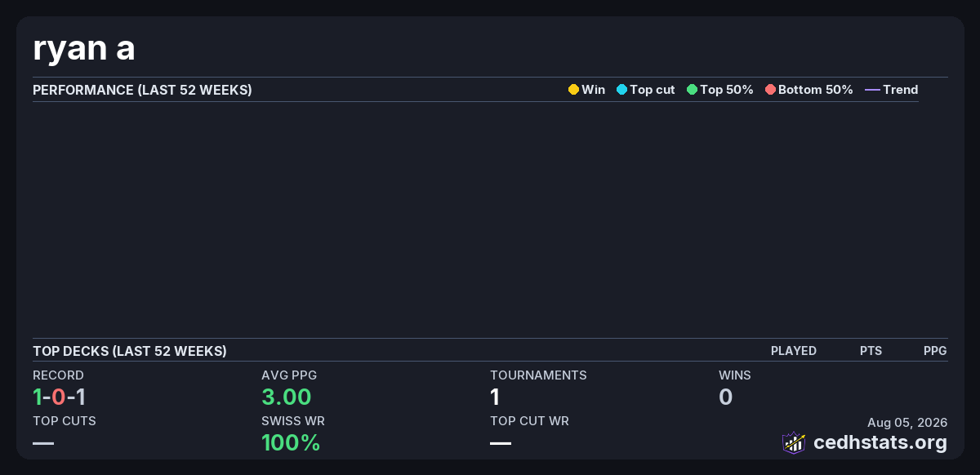Click the "PERFORMANCE (LAST 52 WEEKS)" heading
Viewport: 980px width, 475px height.
point(142,90)
